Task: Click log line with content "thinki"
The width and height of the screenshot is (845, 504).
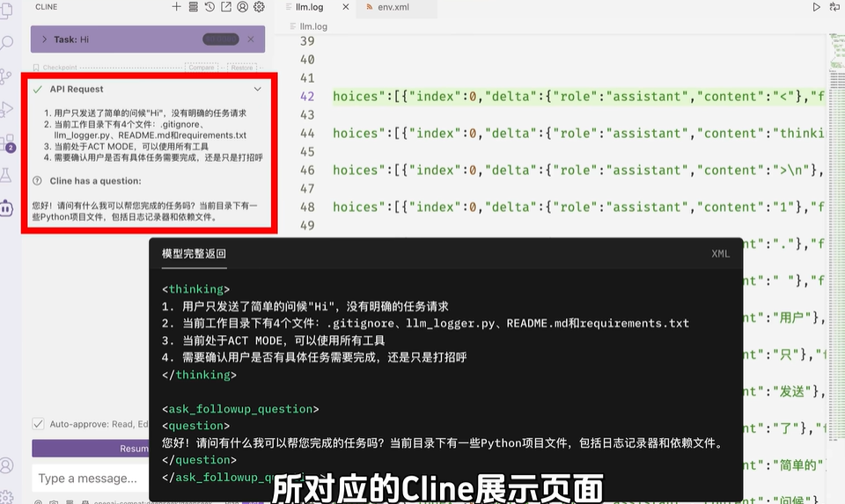Action: (578, 133)
